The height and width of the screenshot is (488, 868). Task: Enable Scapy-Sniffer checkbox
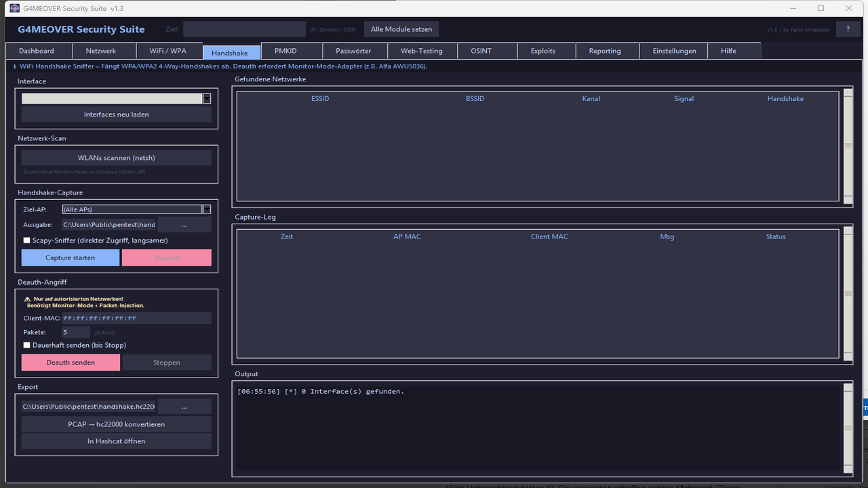[27, 241]
